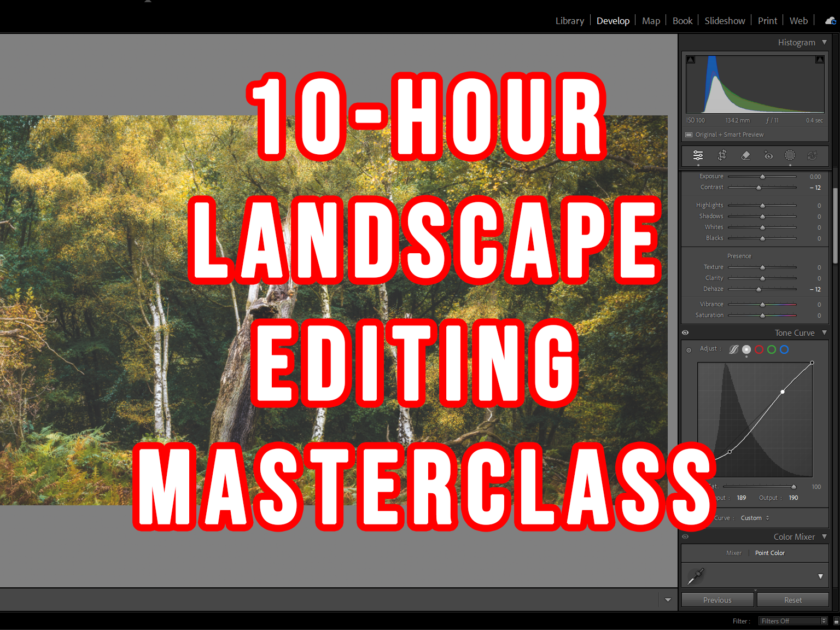Switch to the Library module

point(569,21)
